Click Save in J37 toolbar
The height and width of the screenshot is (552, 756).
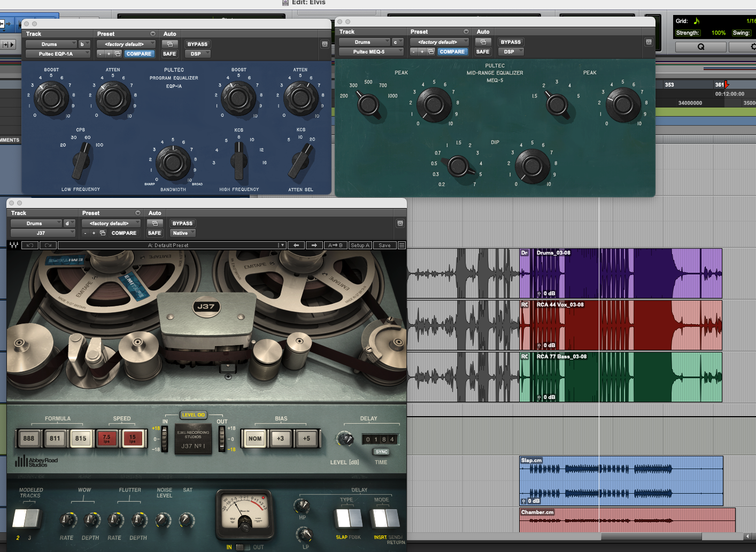point(384,245)
